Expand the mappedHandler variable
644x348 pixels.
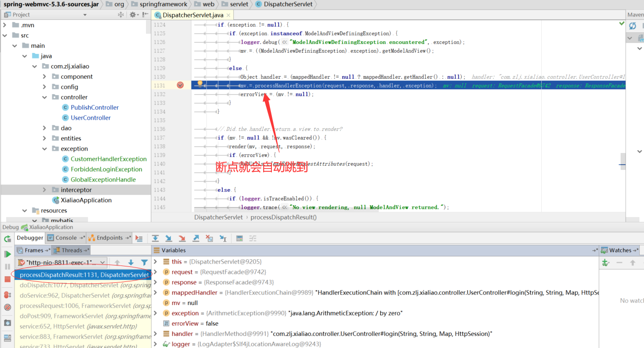pos(156,292)
